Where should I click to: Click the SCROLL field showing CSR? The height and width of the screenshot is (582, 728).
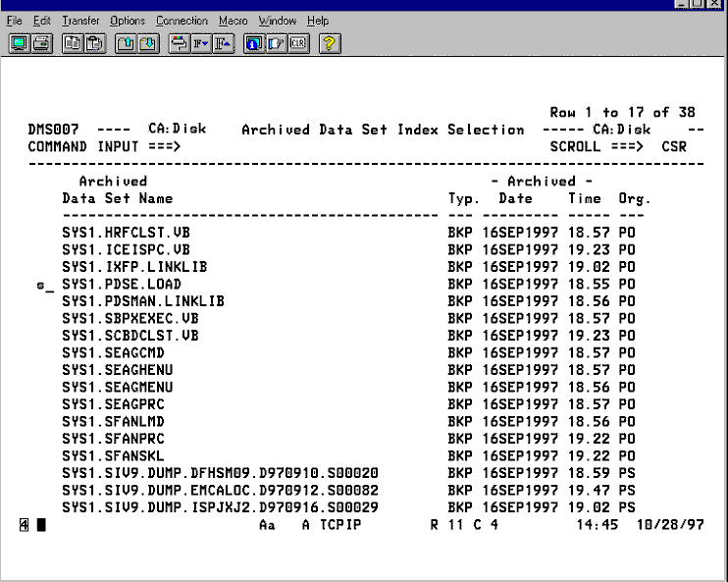(x=674, y=146)
